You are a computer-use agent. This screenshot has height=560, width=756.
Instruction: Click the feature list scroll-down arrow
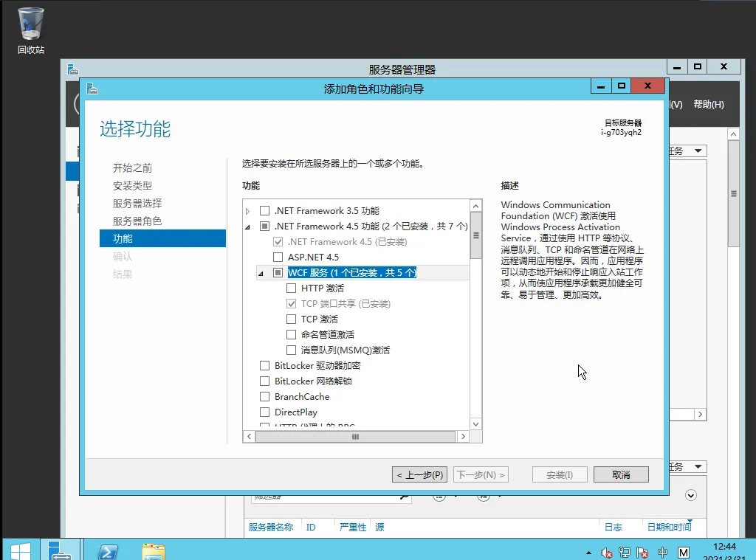(x=475, y=424)
